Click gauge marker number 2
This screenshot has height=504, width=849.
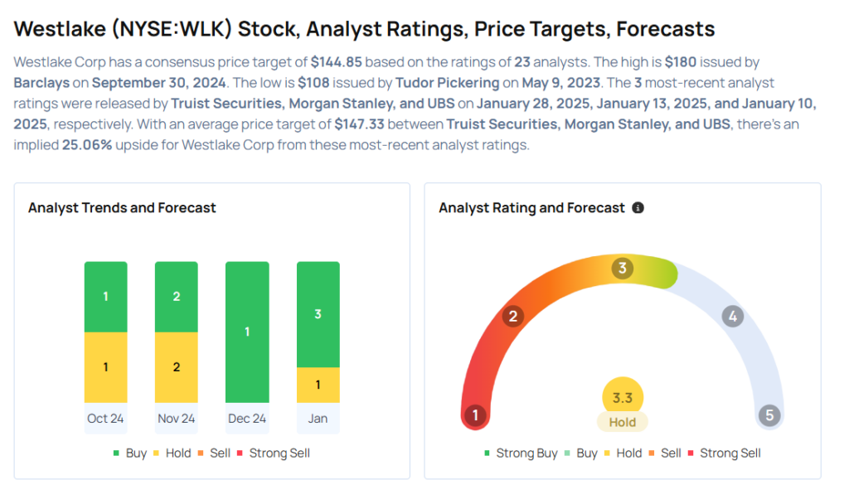pos(513,316)
